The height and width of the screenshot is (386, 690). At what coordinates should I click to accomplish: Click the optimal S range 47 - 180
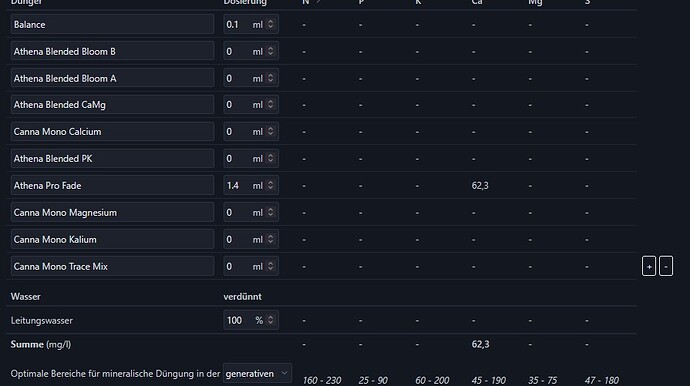tap(602, 380)
